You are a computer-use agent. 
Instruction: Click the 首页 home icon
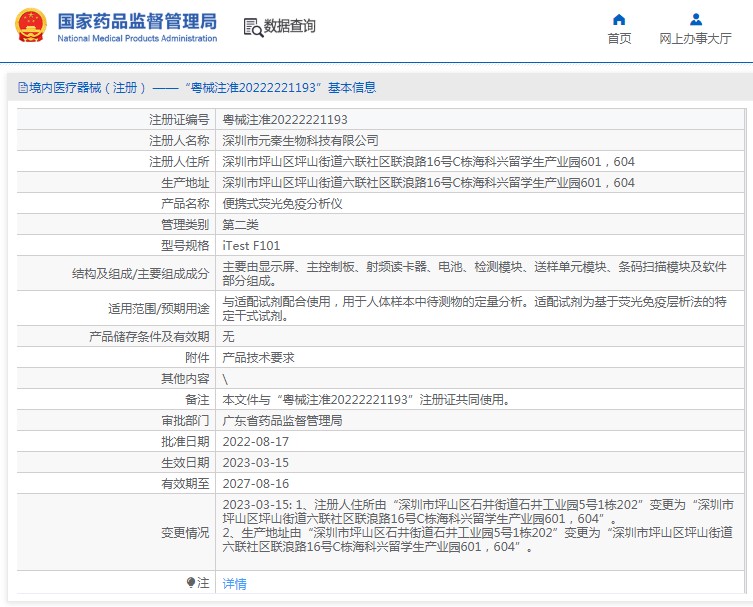[619, 20]
